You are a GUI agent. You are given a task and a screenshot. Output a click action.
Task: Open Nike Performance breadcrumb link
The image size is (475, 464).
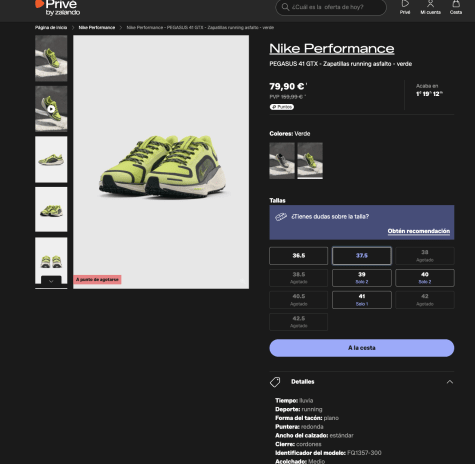coord(97,28)
